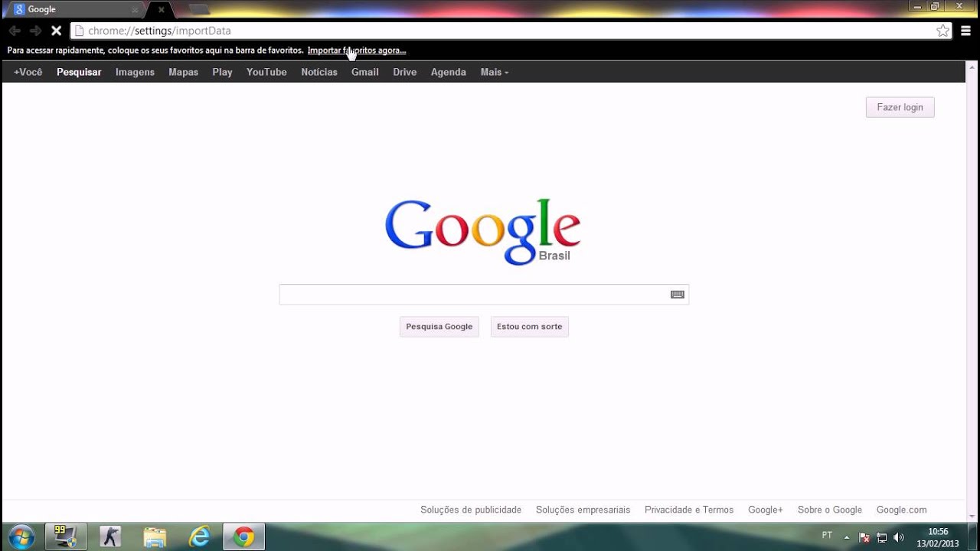The width and height of the screenshot is (980, 551).
Task: Open the new tab button
Action: [x=199, y=10]
